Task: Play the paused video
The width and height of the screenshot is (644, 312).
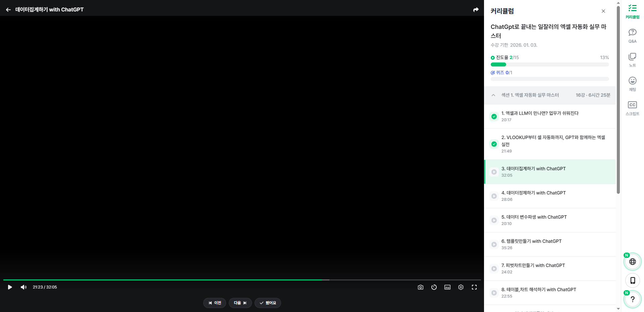Action: click(x=10, y=287)
